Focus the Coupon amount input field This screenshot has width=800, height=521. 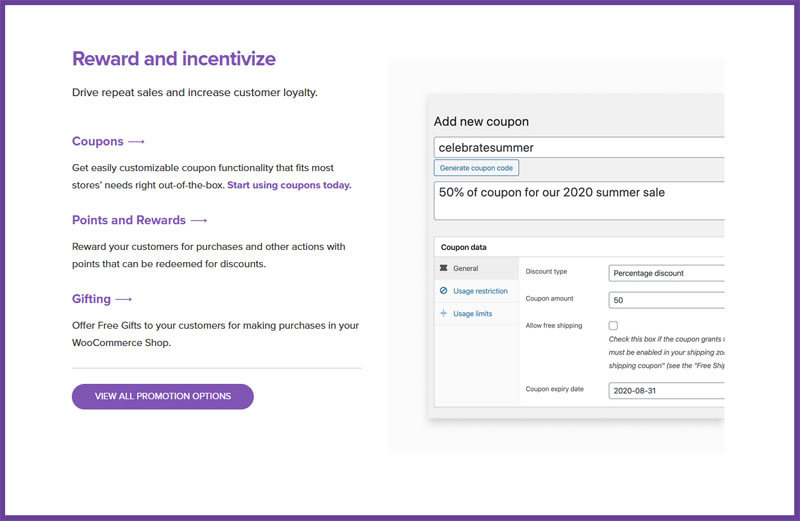pos(665,299)
